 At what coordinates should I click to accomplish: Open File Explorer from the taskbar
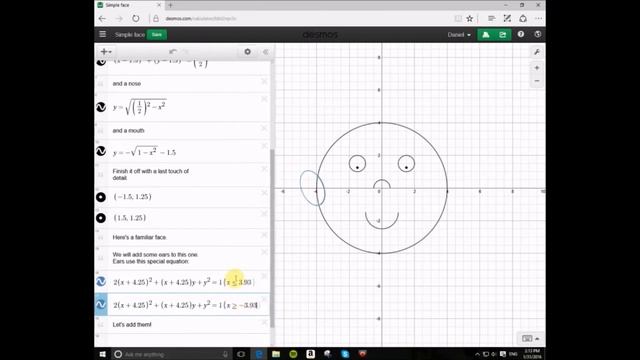276,354
